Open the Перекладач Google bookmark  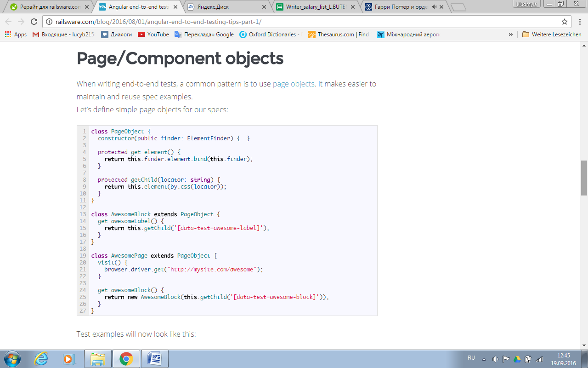point(204,34)
